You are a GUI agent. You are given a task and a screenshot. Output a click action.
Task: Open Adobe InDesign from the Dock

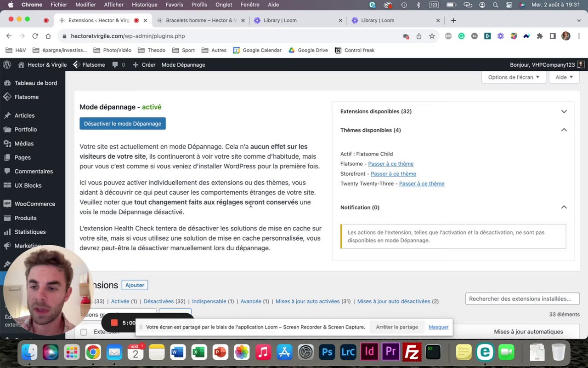tap(369, 352)
